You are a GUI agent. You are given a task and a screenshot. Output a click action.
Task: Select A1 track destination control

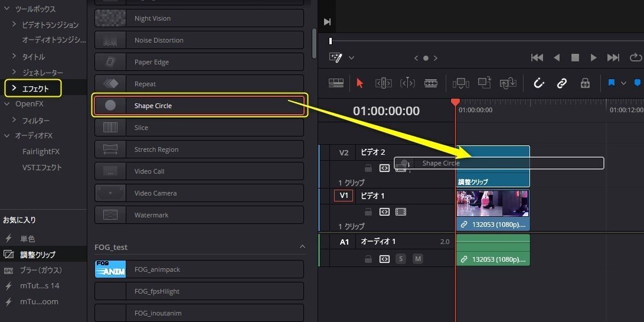(344, 242)
